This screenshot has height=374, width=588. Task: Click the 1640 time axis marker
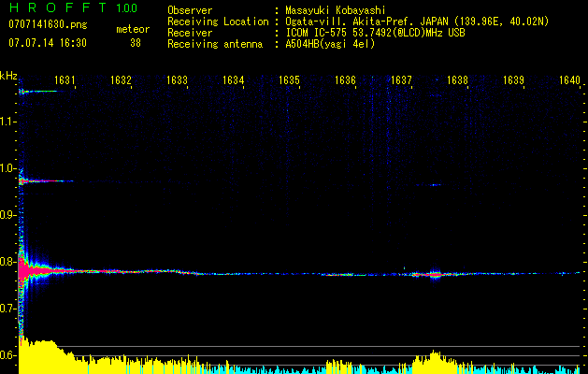click(x=569, y=80)
